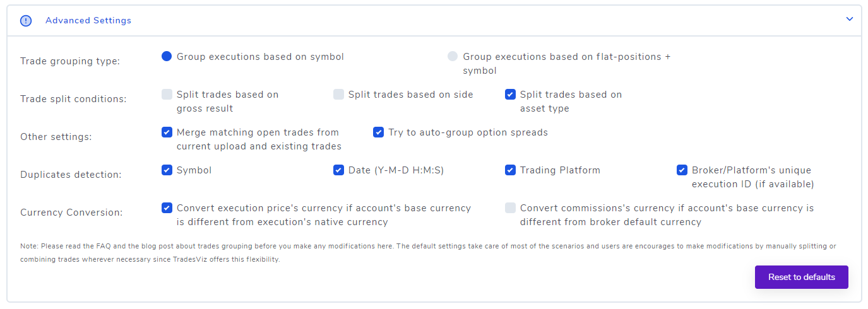Uncheck Trading Platform duplicates checkbox
The height and width of the screenshot is (309, 868).
click(510, 170)
